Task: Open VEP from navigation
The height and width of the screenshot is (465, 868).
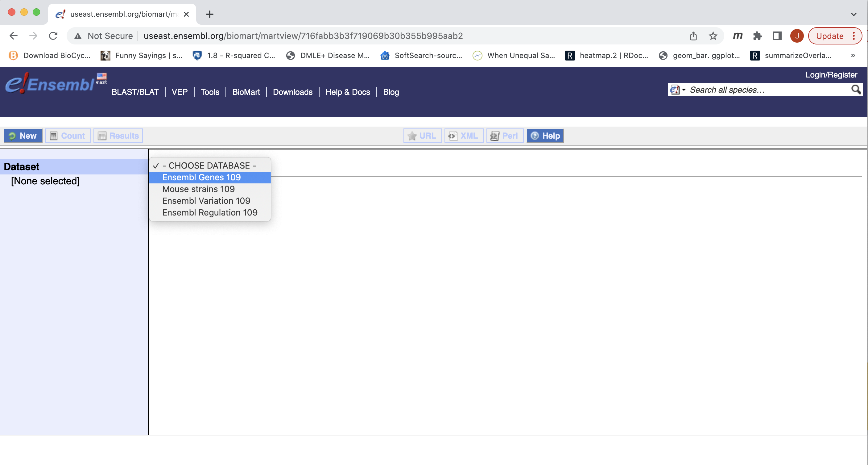Action: [180, 92]
